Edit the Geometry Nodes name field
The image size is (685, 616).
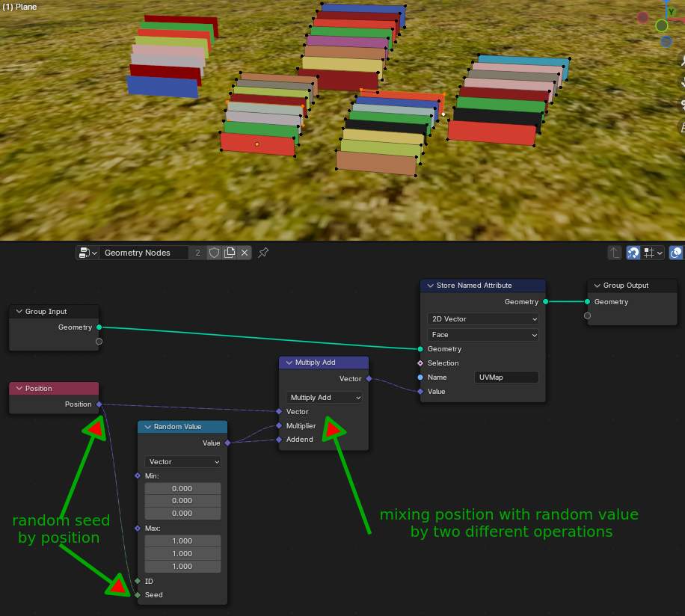point(144,253)
